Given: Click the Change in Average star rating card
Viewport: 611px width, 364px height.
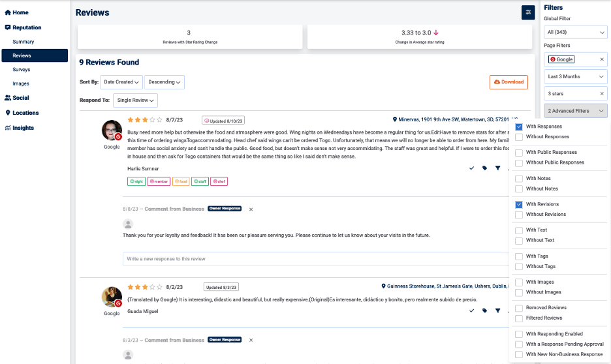Looking at the screenshot, I should coord(420,37).
